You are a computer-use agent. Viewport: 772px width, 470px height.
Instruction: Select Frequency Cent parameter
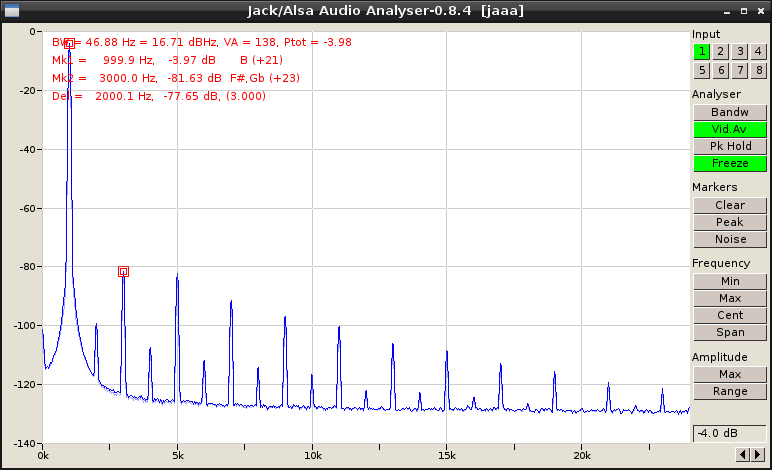click(730, 315)
